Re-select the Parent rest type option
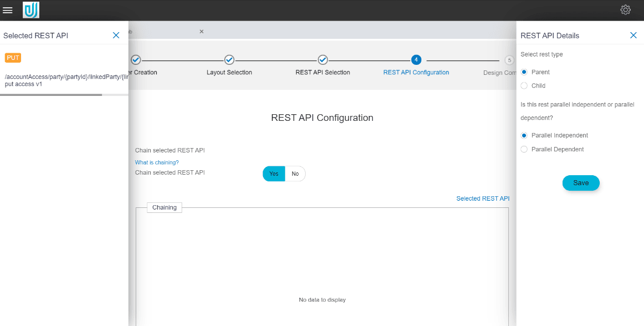The image size is (644, 326). [x=524, y=72]
